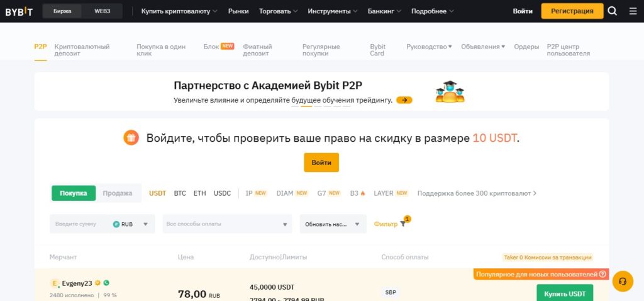Select the P2P tab
This screenshot has height=301, width=644.
click(40, 47)
